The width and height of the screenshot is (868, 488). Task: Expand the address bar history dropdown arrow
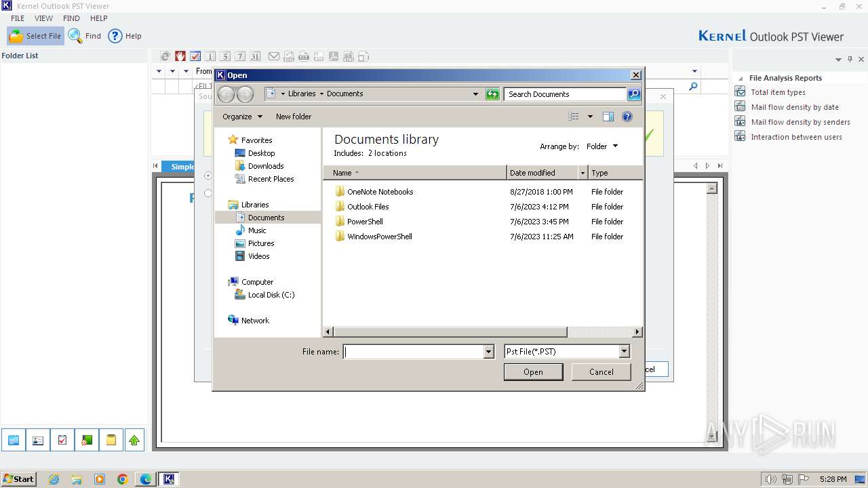tap(475, 94)
